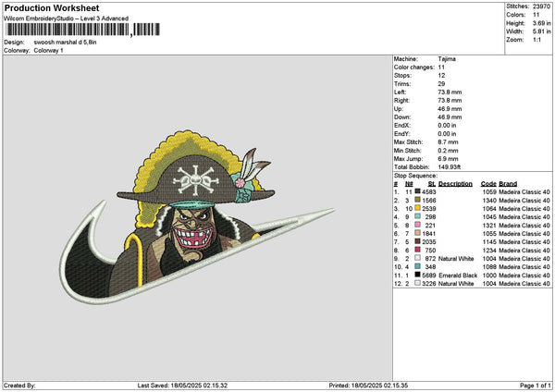This screenshot has width=555, height=392.
Task: Select the Zoom value 1:1
Action: (536, 40)
